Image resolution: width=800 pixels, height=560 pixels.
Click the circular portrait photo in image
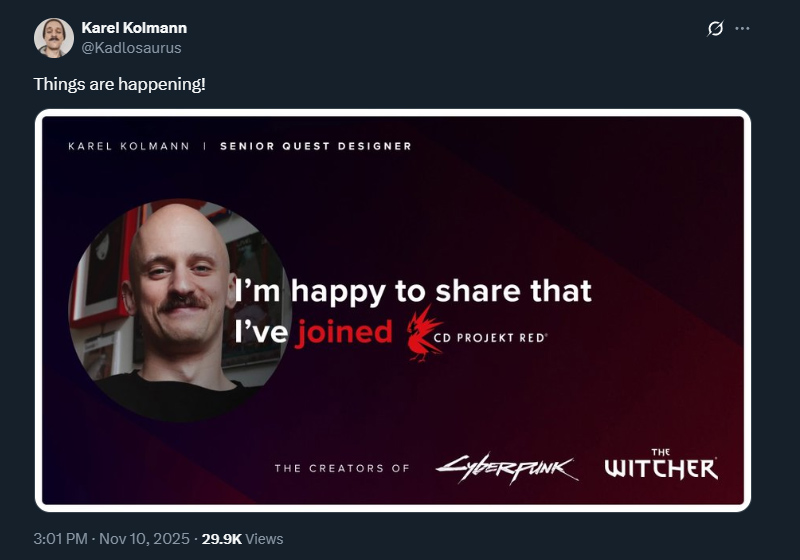[180, 310]
